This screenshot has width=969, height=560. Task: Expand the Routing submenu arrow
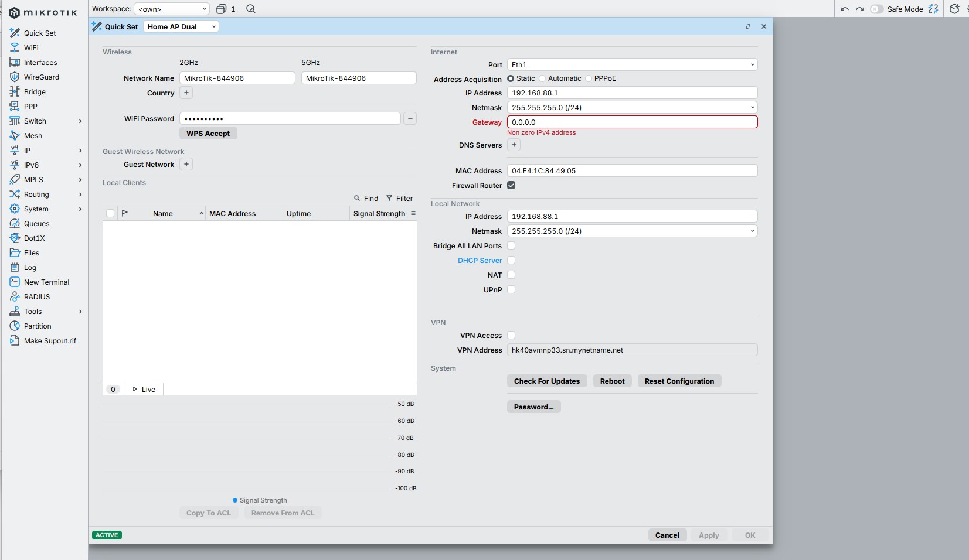(80, 194)
